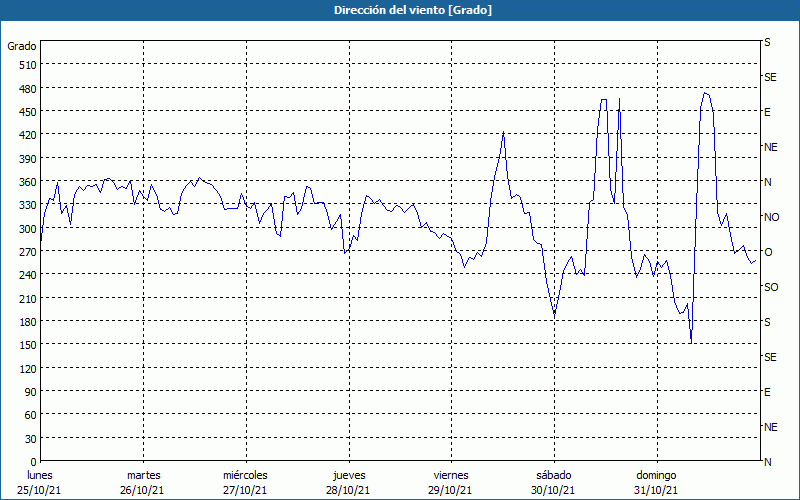The height and width of the screenshot is (500, 800).
Task: Select the 'S' compass label beside the 180 gridline
Action: coord(767,322)
